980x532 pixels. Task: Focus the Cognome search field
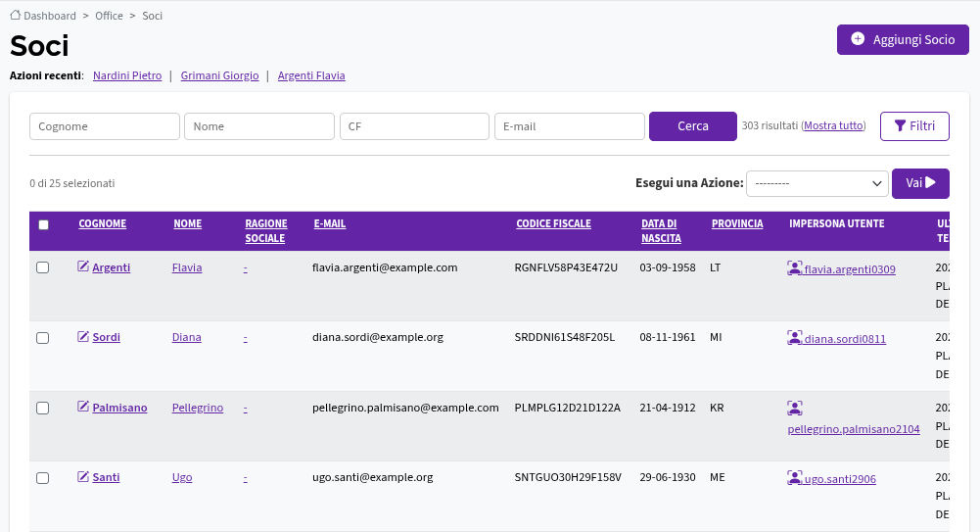point(105,126)
